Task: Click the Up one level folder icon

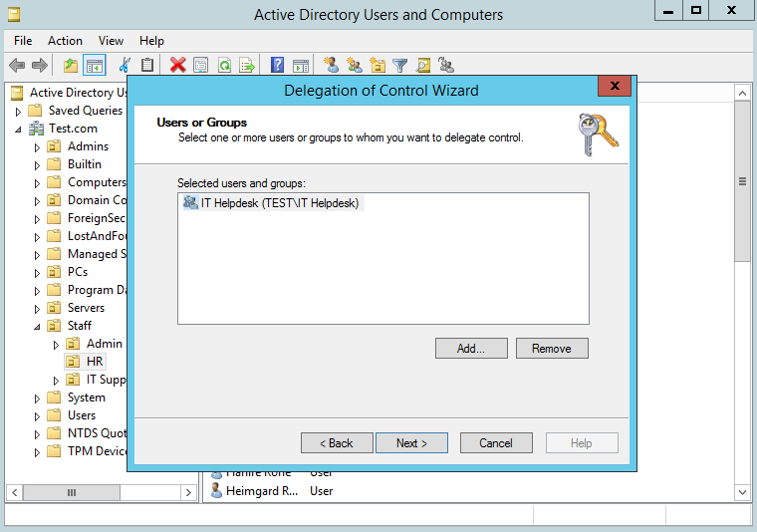Action: [71, 65]
